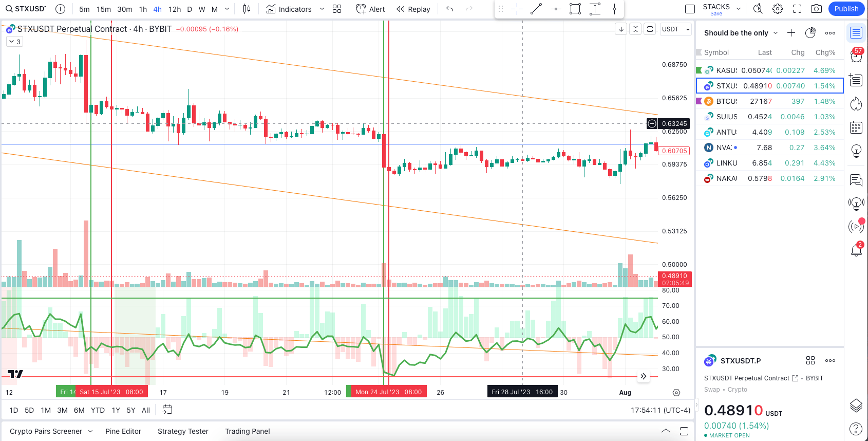
Task: Open economic calendar sidebar icon
Action: click(856, 127)
